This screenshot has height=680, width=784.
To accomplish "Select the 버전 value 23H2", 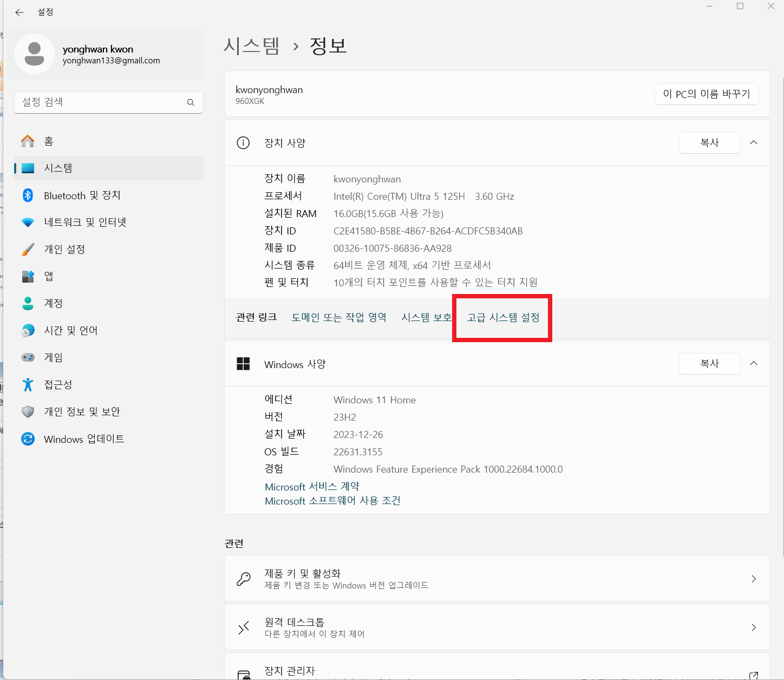I will [345, 417].
